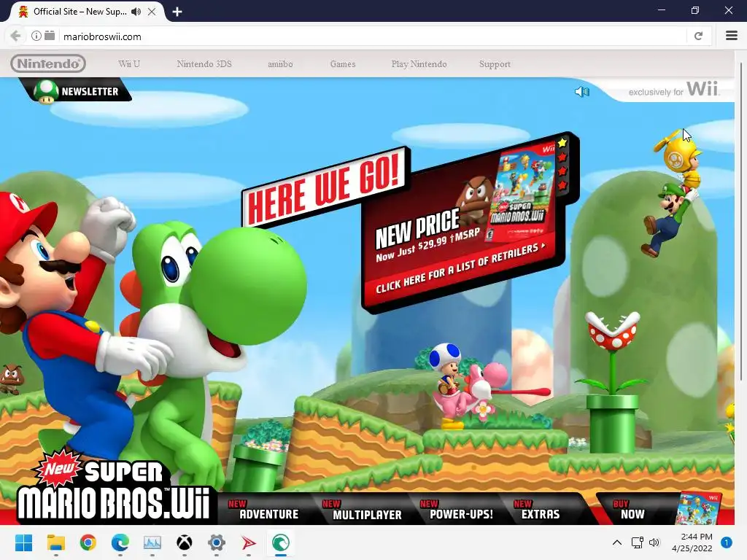This screenshot has height=560, width=747.
Task: Expand the system tray hidden icons chevron
Action: click(x=616, y=542)
